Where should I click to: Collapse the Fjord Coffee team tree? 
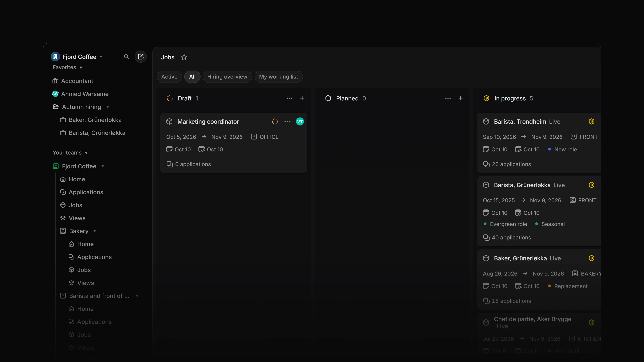pyautogui.click(x=102, y=166)
